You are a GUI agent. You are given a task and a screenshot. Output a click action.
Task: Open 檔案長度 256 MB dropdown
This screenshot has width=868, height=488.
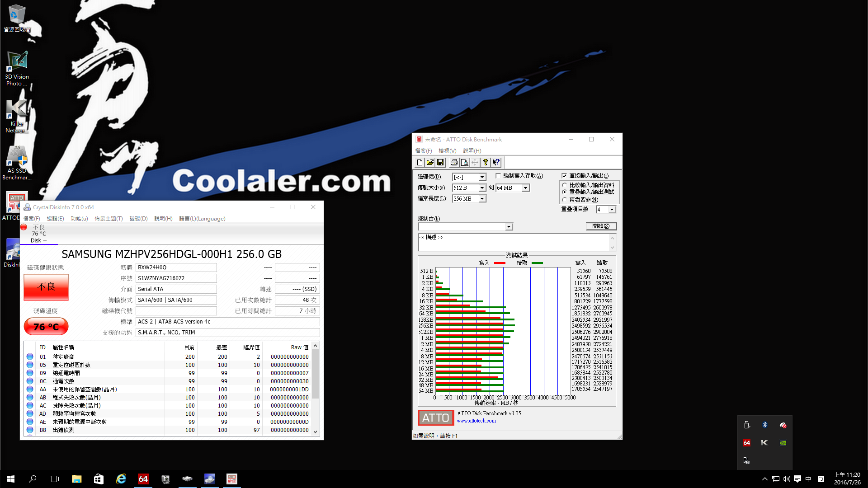point(482,199)
